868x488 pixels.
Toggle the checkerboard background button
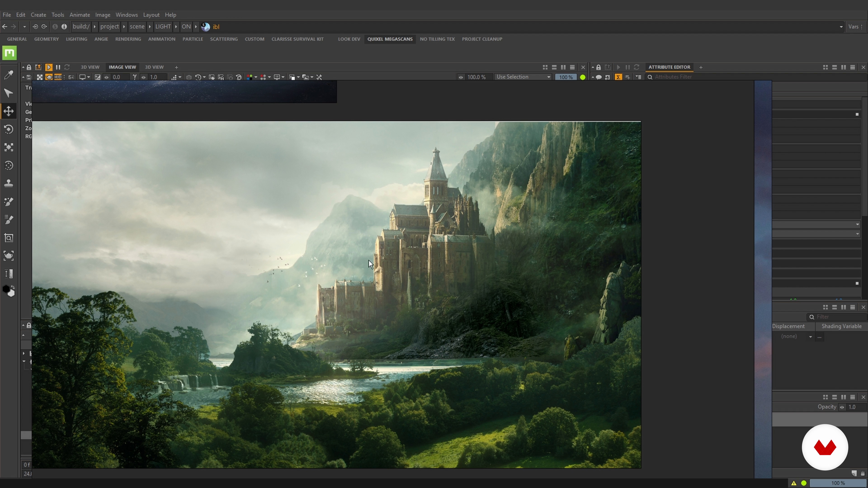[x=39, y=77]
